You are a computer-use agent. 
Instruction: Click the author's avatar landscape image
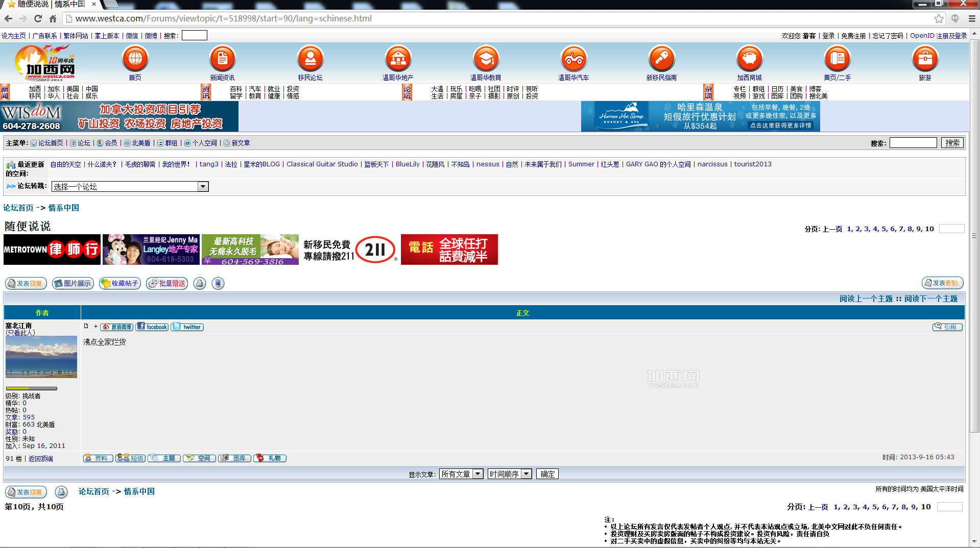(x=41, y=357)
